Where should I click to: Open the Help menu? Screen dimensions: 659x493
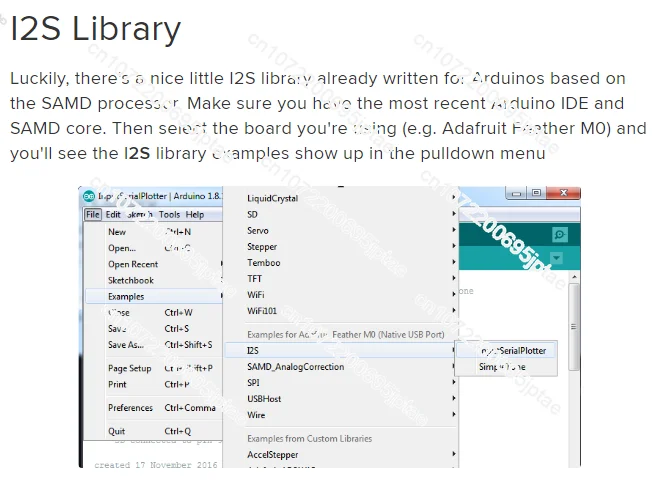[x=195, y=215]
